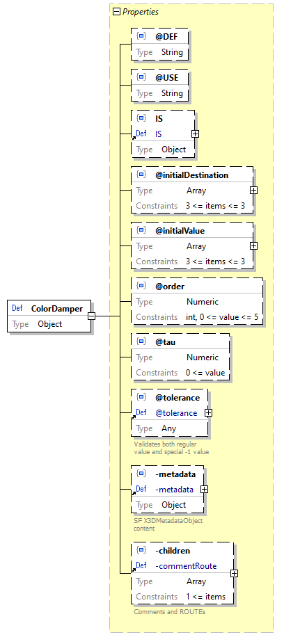
Task: Follow the -metadata definition link
Action: click(174, 490)
